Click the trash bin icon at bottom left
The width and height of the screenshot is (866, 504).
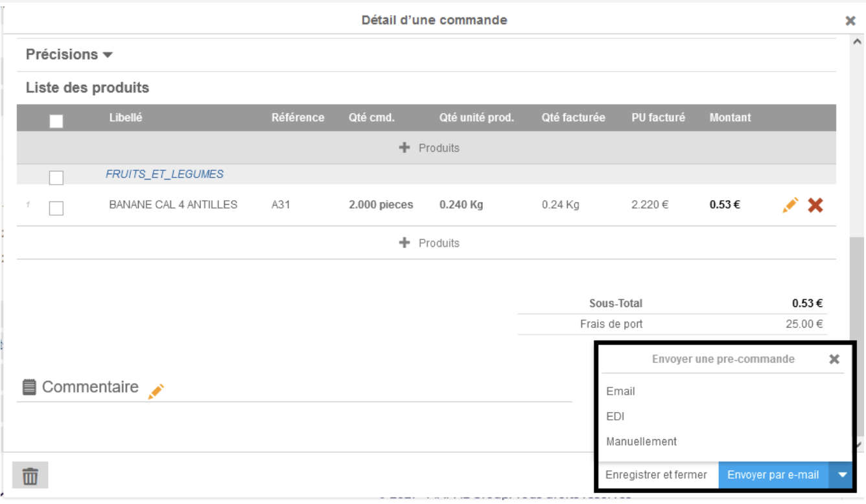point(30,476)
